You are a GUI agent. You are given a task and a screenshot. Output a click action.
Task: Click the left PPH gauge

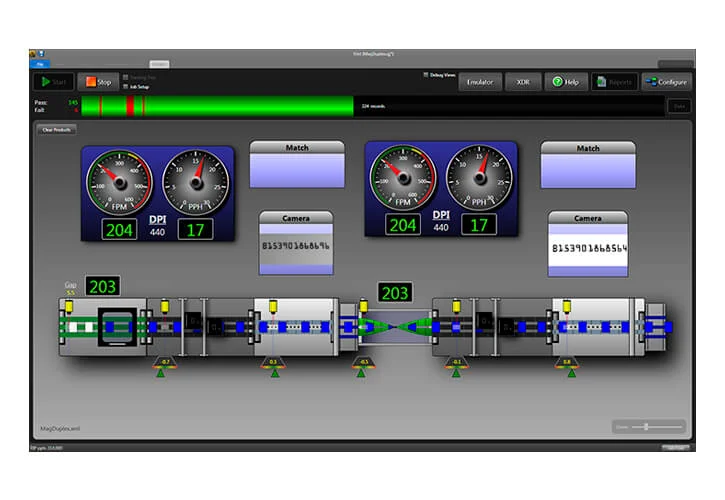(x=196, y=182)
